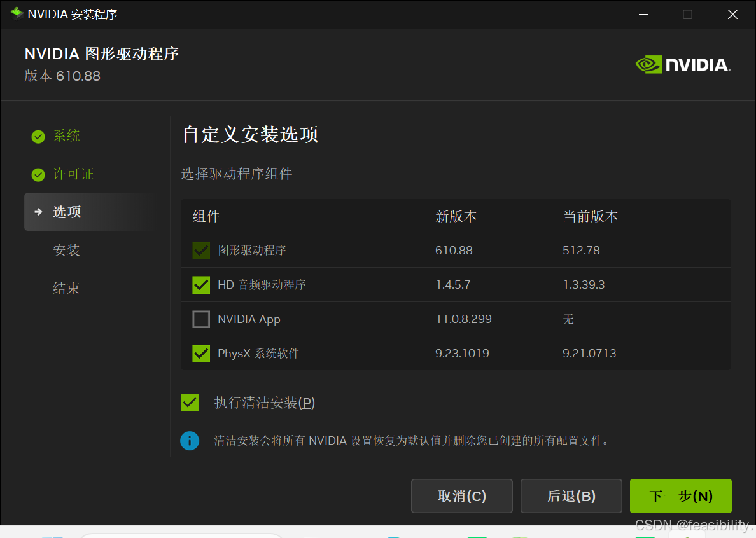Click new version value 9.23.1019
This screenshot has height=538, width=756.
tap(462, 354)
